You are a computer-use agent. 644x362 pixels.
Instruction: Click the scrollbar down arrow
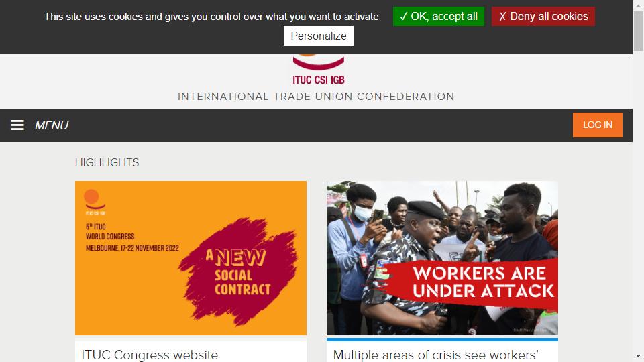tap(638, 356)
